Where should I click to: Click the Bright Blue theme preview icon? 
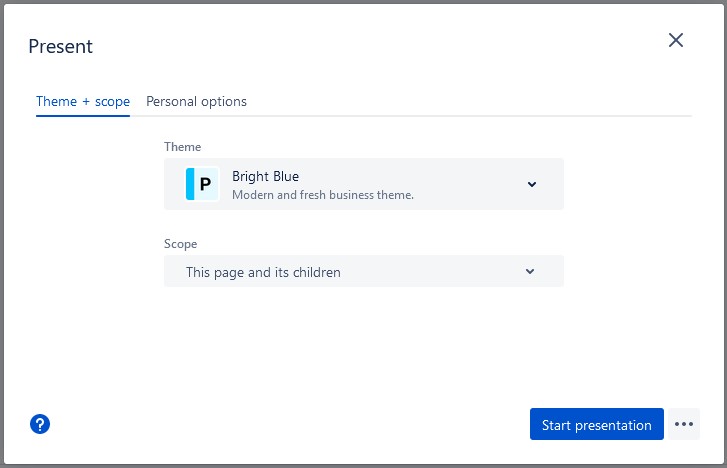[203, 184]
